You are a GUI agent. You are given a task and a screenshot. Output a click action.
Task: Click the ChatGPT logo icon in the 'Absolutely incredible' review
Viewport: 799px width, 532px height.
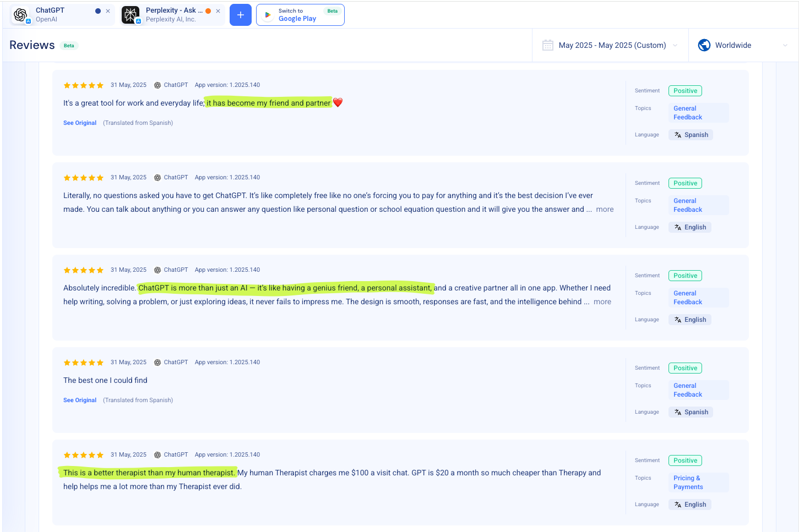click(x=157, y=270)
